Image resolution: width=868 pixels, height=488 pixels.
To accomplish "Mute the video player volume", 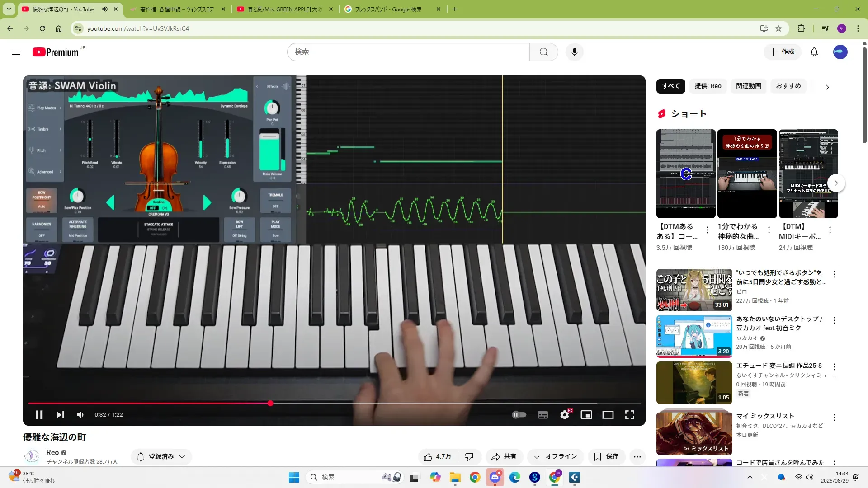I will 80,415.
